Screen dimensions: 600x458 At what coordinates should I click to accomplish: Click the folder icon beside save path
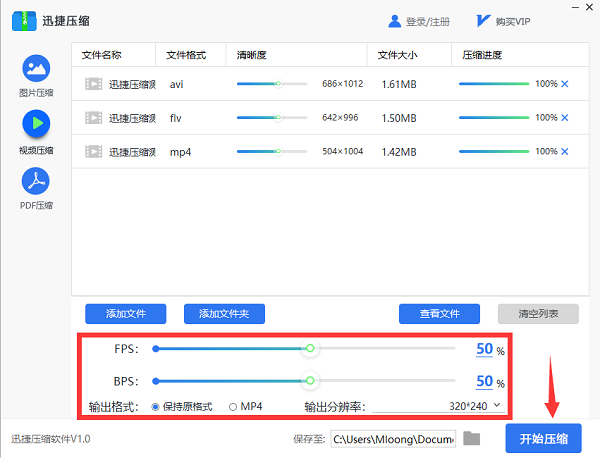[472, 439]
